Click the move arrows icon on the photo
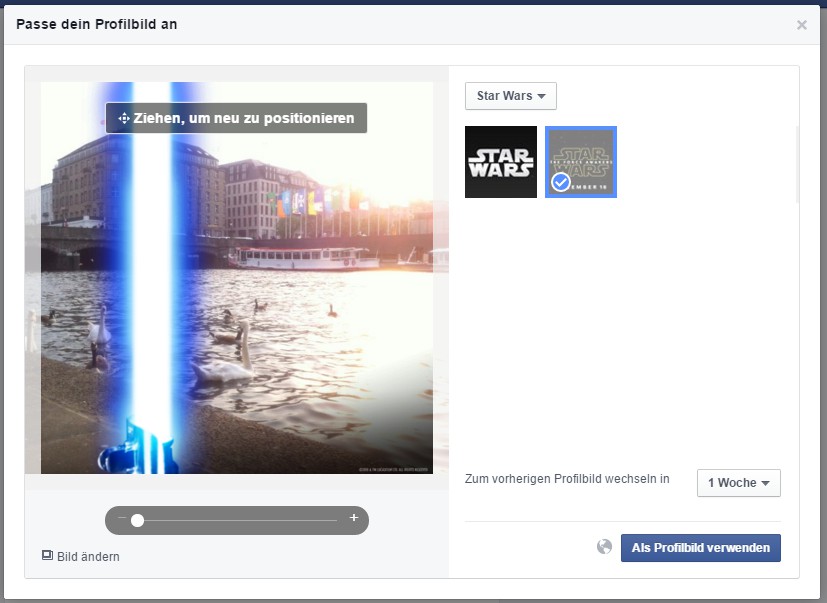 tap(123, 118)
